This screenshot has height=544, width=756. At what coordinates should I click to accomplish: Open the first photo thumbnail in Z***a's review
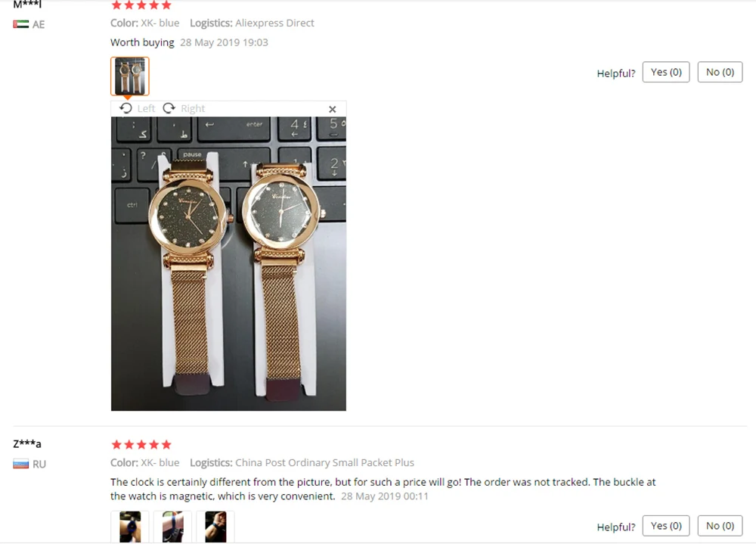tap(130, 527)
